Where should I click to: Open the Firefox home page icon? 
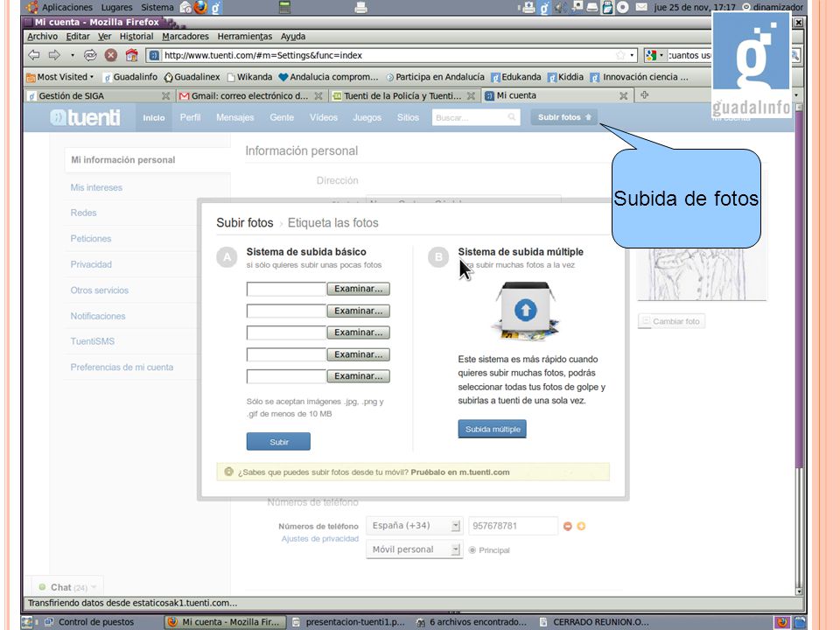[131, 55]
